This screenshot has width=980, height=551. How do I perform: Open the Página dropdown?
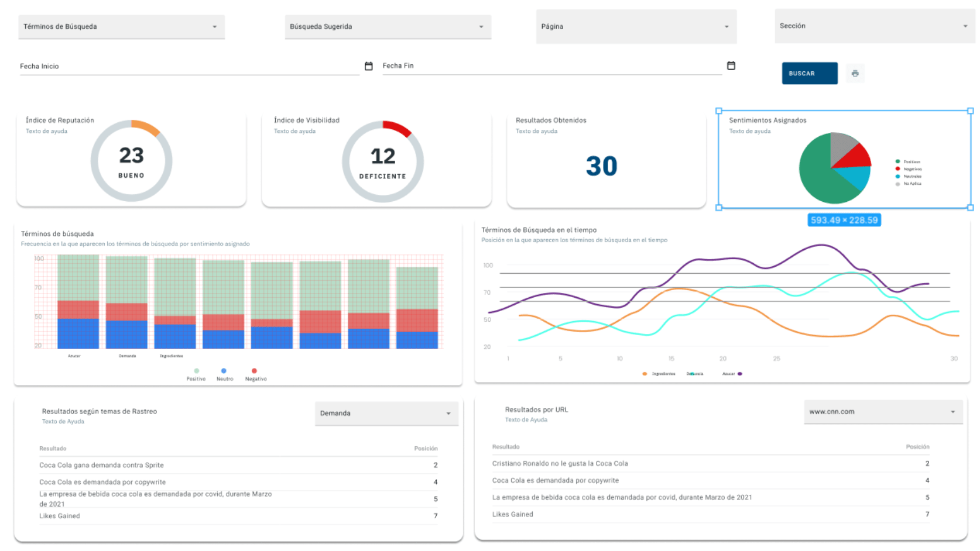(636, 26)
